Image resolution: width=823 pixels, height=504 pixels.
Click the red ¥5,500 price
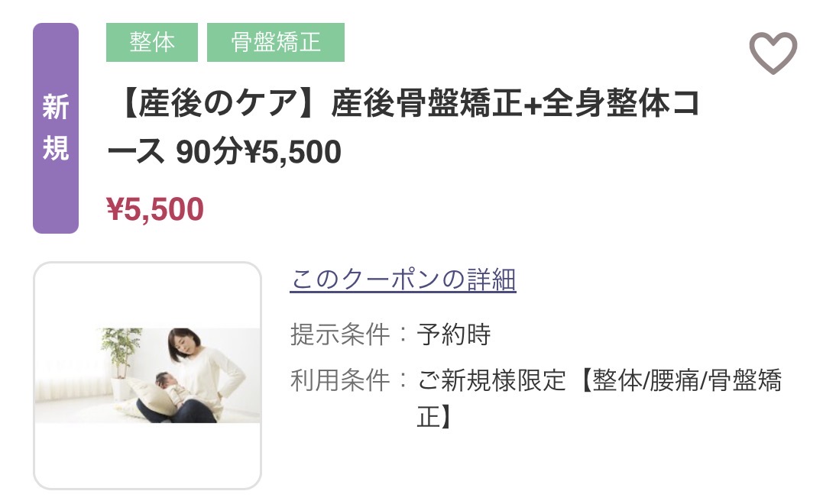155,208
